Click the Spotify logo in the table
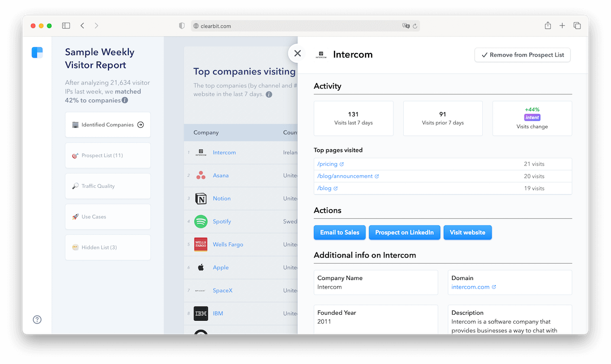The height and width of the screenshot is (364, 611). (201, 221)
